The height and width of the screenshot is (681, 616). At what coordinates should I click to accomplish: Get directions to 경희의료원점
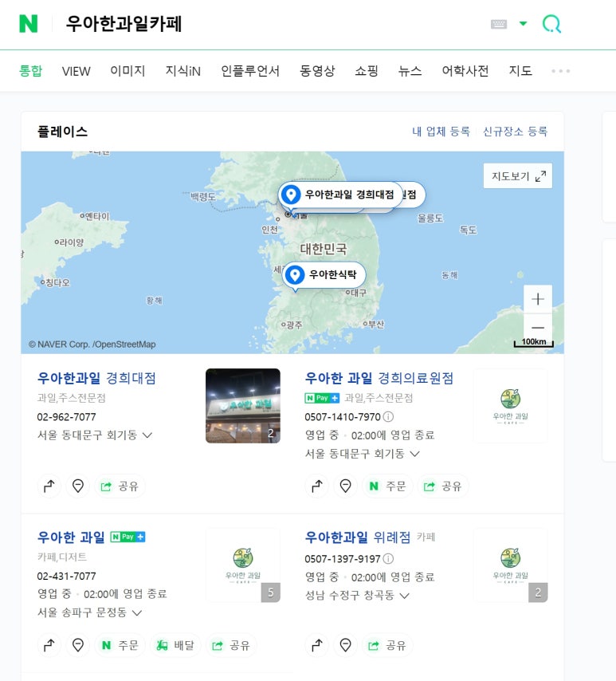[317, 486]
